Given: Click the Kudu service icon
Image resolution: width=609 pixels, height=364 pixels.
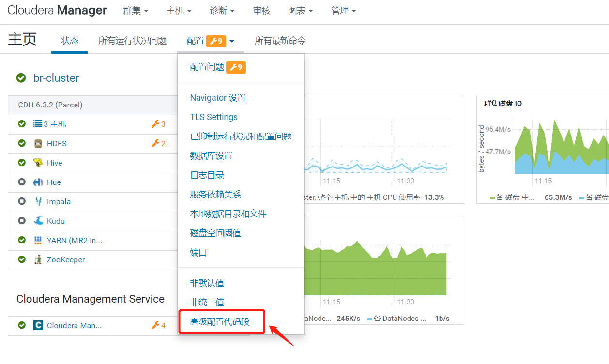Looking at the screenshot, I should point(38,221).
